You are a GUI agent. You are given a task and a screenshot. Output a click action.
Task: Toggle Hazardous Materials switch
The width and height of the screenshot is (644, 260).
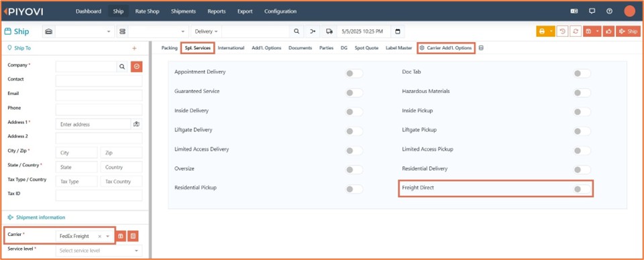(x=582, y=92)
